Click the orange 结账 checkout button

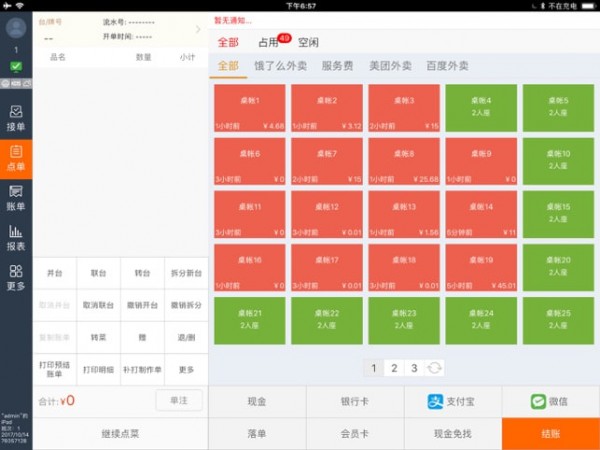click(550, 434)
